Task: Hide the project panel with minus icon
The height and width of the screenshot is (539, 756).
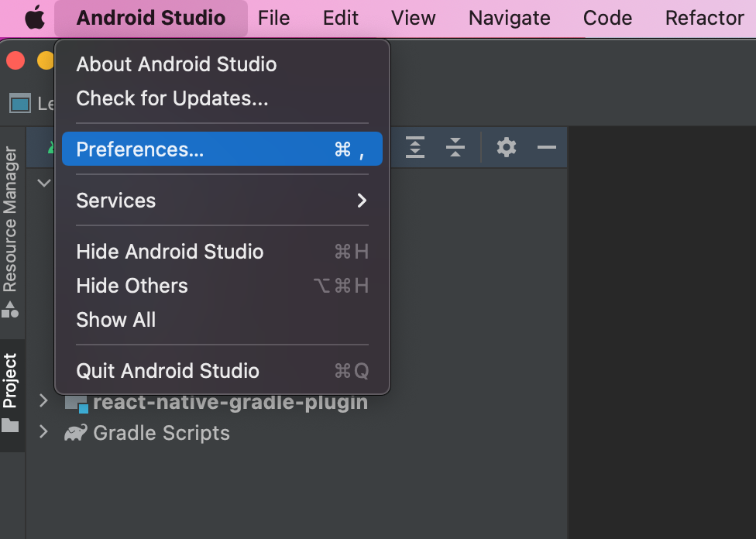Action: 547,147
